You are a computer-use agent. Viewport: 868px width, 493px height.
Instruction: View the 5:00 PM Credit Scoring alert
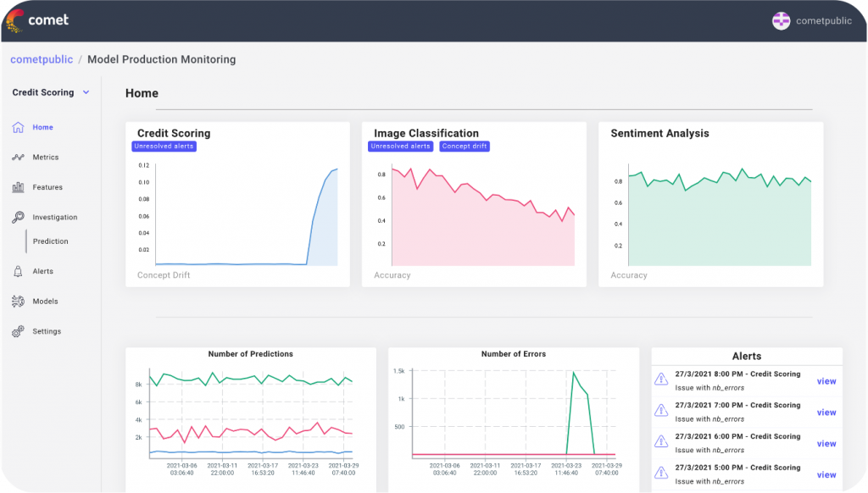pyautogui.click(x=826, y=474)
